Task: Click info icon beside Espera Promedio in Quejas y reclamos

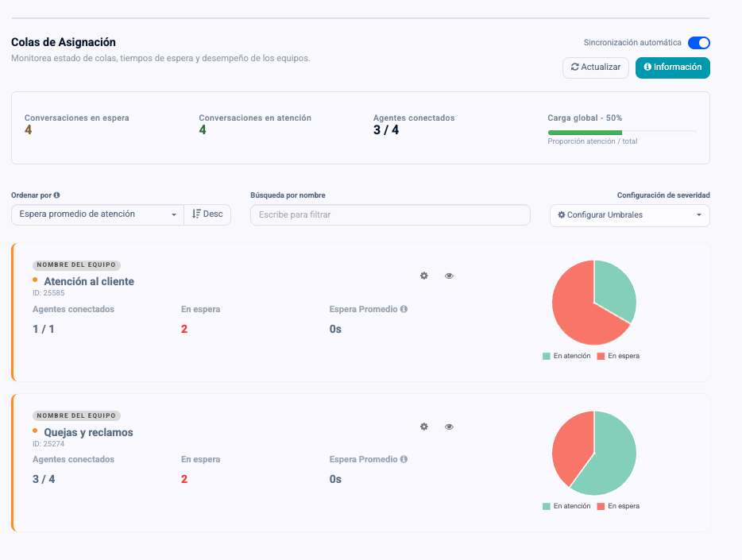Action: point(404,459)
